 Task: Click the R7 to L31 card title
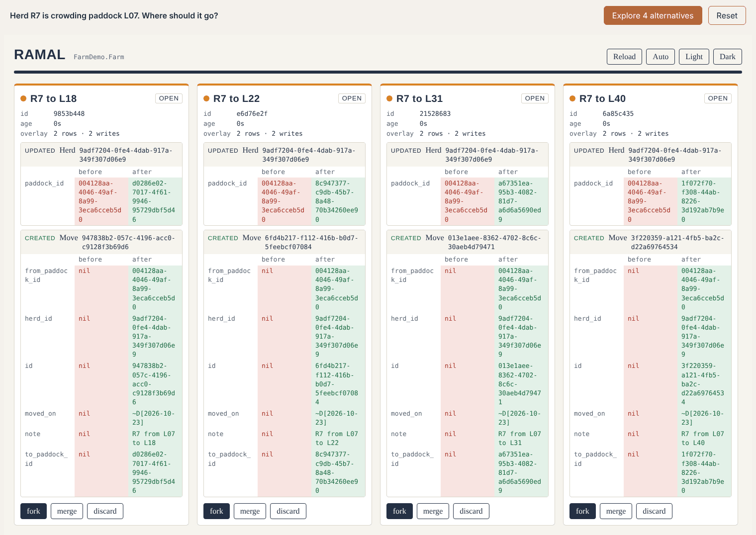coord(420,98)
